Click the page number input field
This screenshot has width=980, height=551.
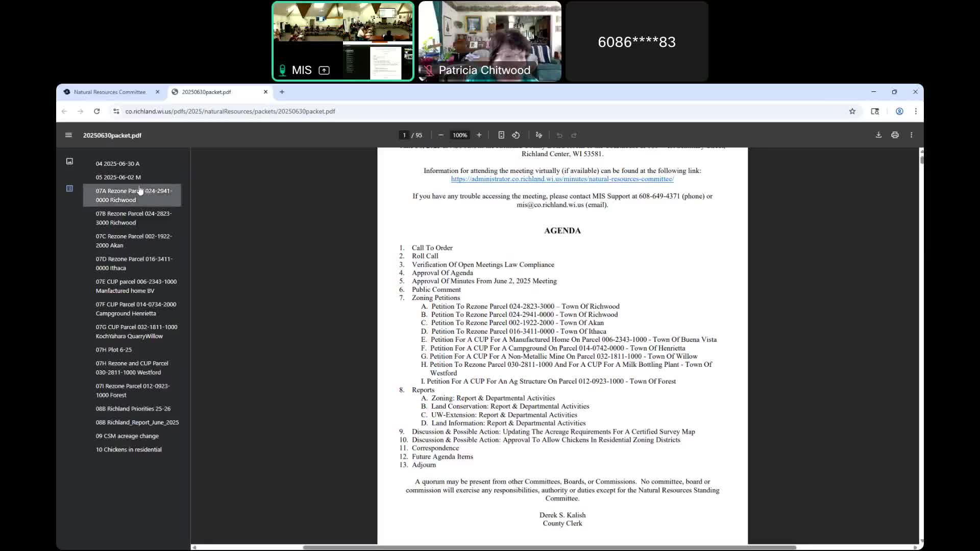pos(404,135)
